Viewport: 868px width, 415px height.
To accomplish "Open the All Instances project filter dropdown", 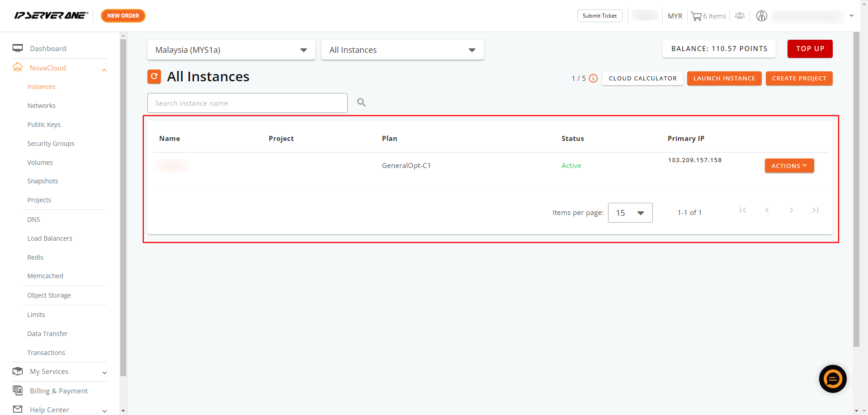I will pyautogui.click(x=402, y=50).
